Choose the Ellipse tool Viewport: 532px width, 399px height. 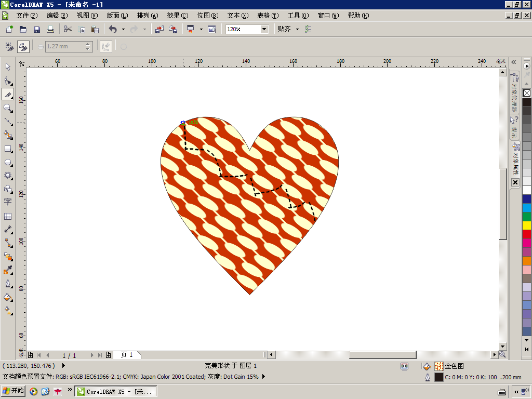pos(8,162)
